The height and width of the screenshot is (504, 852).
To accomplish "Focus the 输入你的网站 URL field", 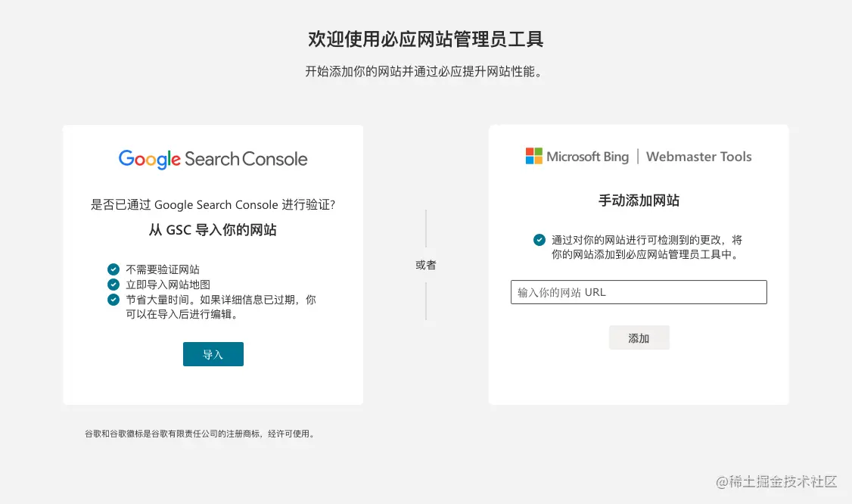I will (639, 292).
